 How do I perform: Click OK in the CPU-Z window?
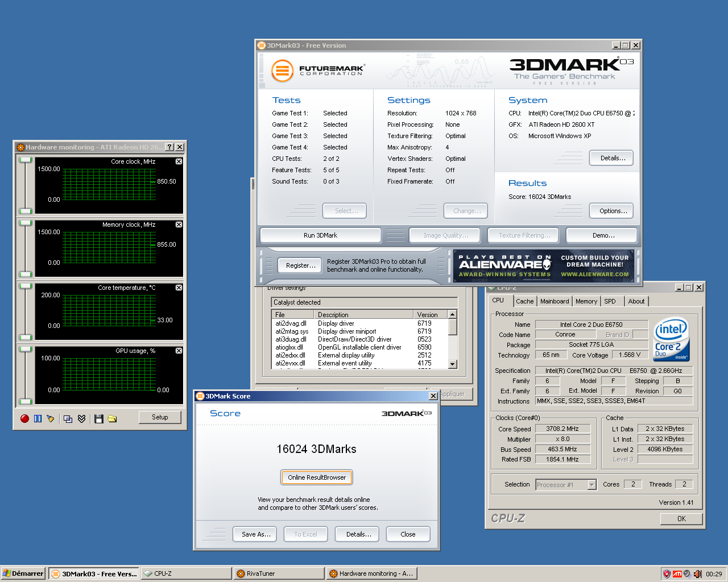(681, 519)
